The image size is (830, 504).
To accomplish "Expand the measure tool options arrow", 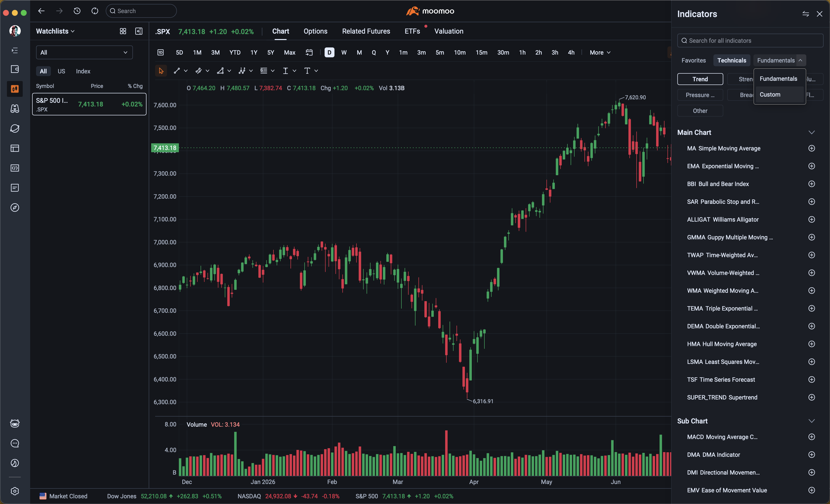I will [x=294, y=71].
